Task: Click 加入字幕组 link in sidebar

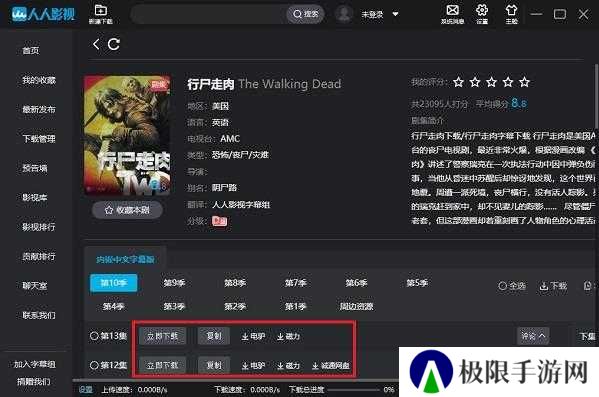Action: click(35, 365)
